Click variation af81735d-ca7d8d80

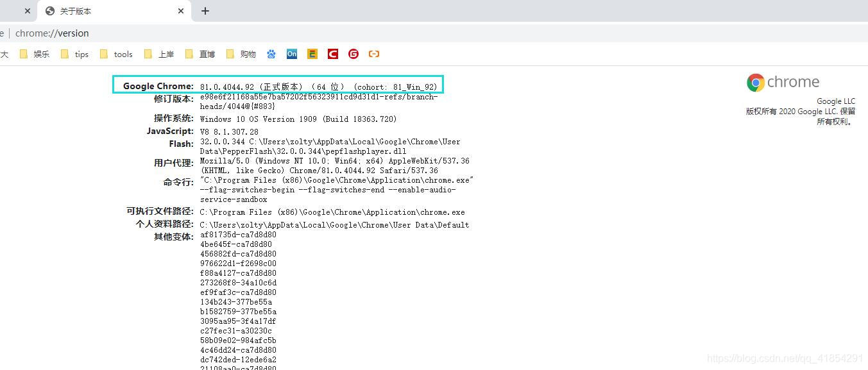tap(238, 235)
